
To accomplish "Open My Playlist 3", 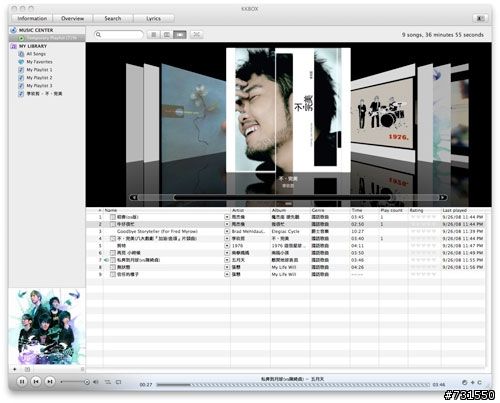I will [39, 86].
